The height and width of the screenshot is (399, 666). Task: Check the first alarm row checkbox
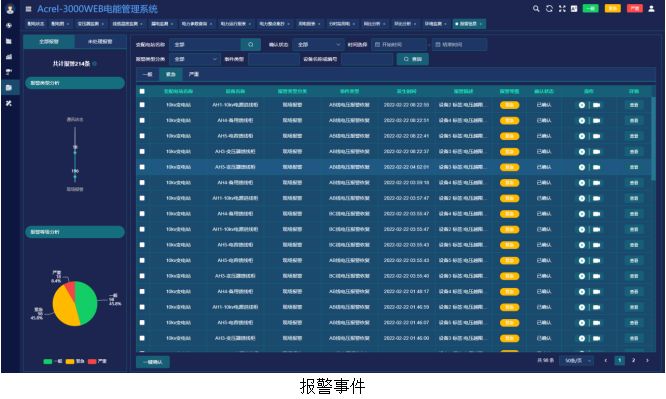(142, 105)
